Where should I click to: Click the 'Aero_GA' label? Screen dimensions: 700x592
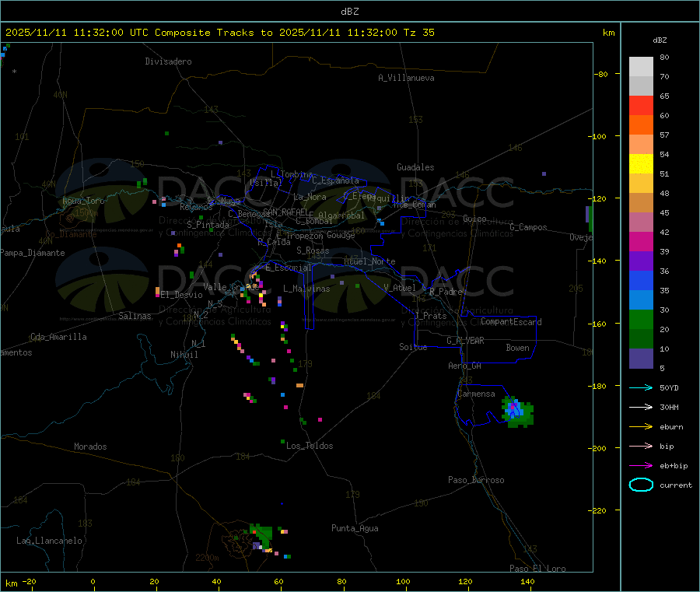(465, 366)
